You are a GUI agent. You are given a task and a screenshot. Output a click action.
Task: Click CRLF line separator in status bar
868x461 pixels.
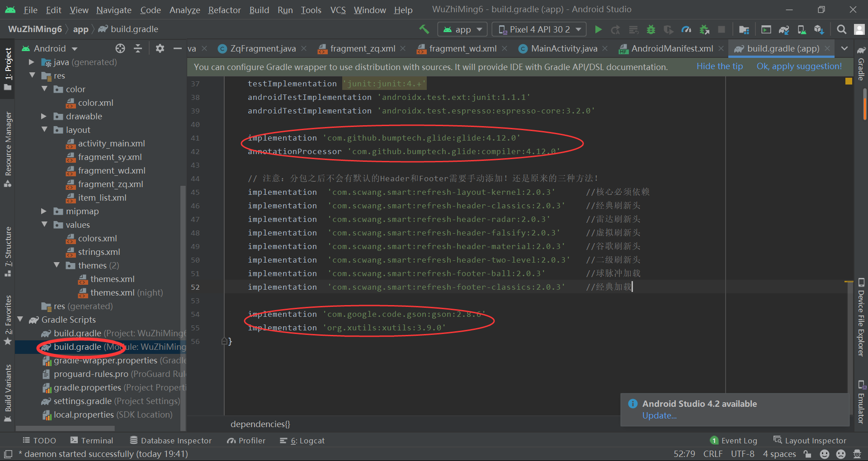712,454
